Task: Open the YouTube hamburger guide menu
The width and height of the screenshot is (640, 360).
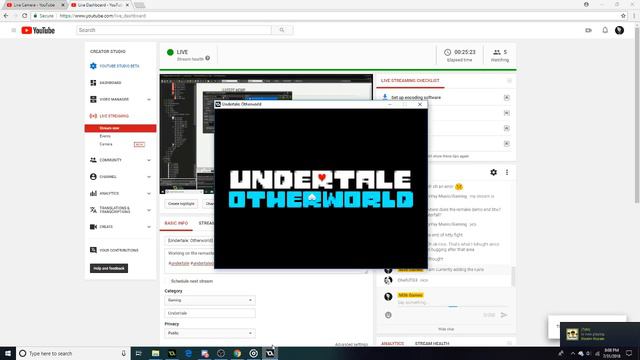Action: (13, 30)
